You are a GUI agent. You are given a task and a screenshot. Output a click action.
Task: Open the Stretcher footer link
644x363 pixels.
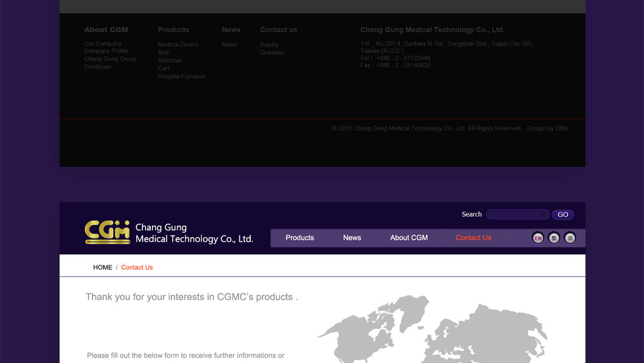coord(170,61)
